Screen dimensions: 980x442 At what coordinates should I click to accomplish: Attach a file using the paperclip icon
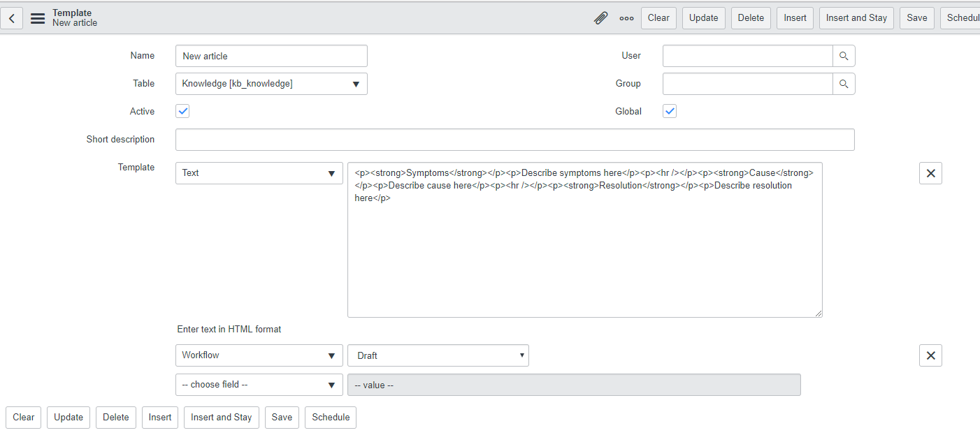pyautogui.click(x=600, y=17)
